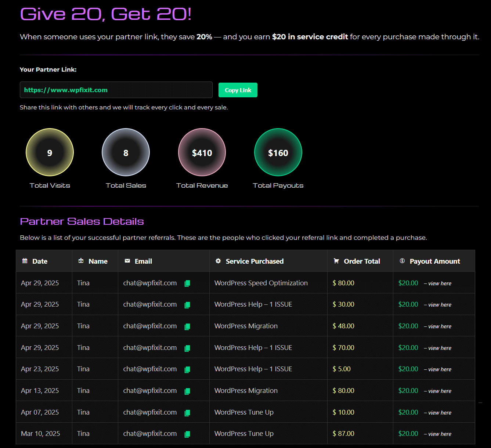Click the Service Purchased column header
491x448 pixels.
coord(254,261)
